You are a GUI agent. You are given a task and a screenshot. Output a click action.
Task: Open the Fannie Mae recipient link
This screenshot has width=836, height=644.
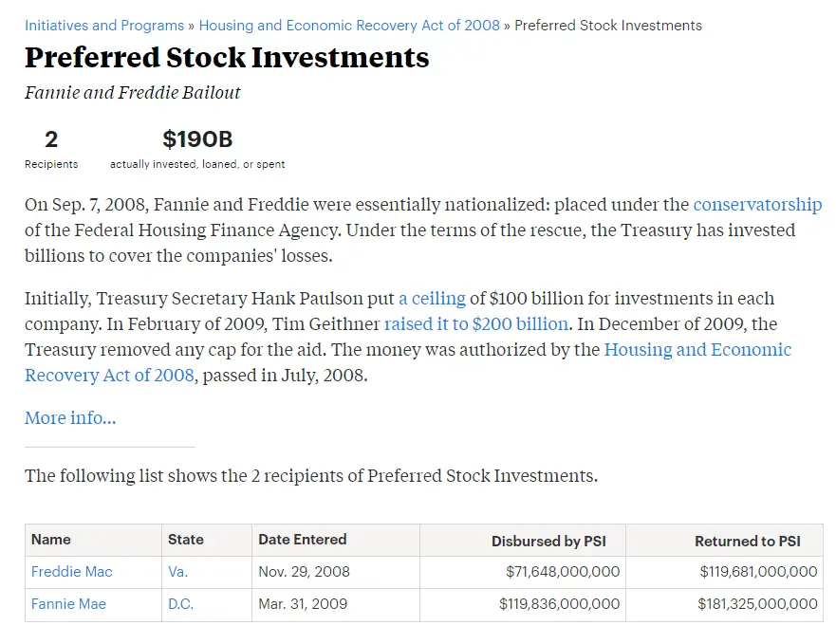[x=68, y=604]
